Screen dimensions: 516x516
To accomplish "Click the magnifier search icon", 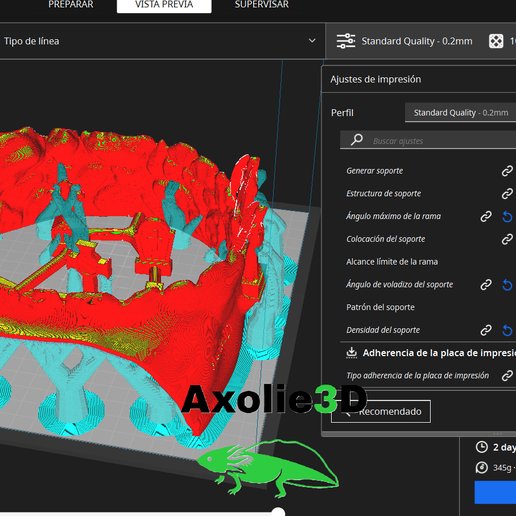I will tap(357, 139).
